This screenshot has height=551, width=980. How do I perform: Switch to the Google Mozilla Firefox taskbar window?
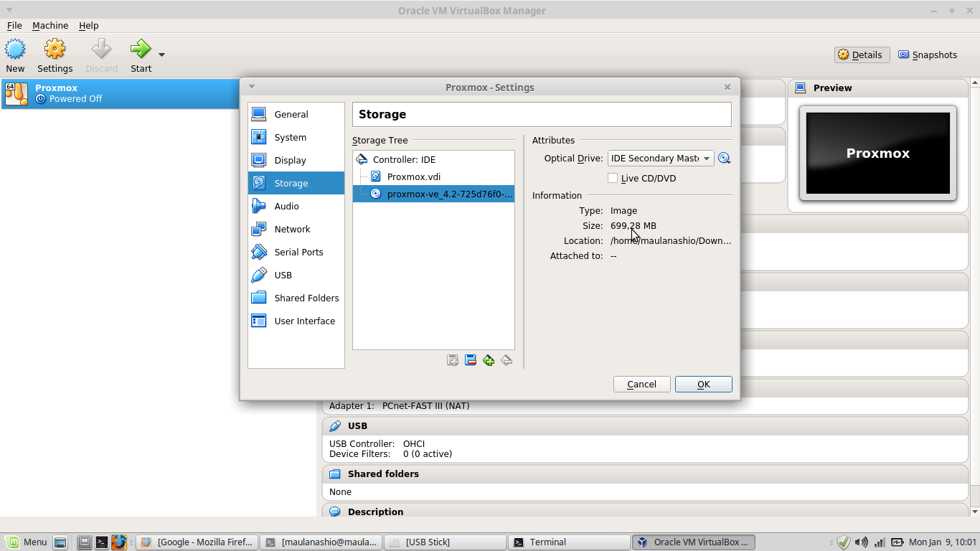[197, 542]
